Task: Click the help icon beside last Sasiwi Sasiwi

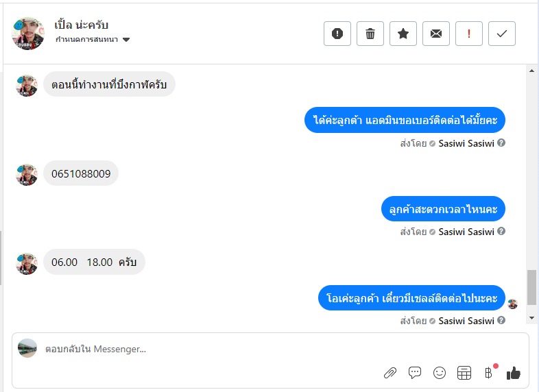Action: (501, 320)
